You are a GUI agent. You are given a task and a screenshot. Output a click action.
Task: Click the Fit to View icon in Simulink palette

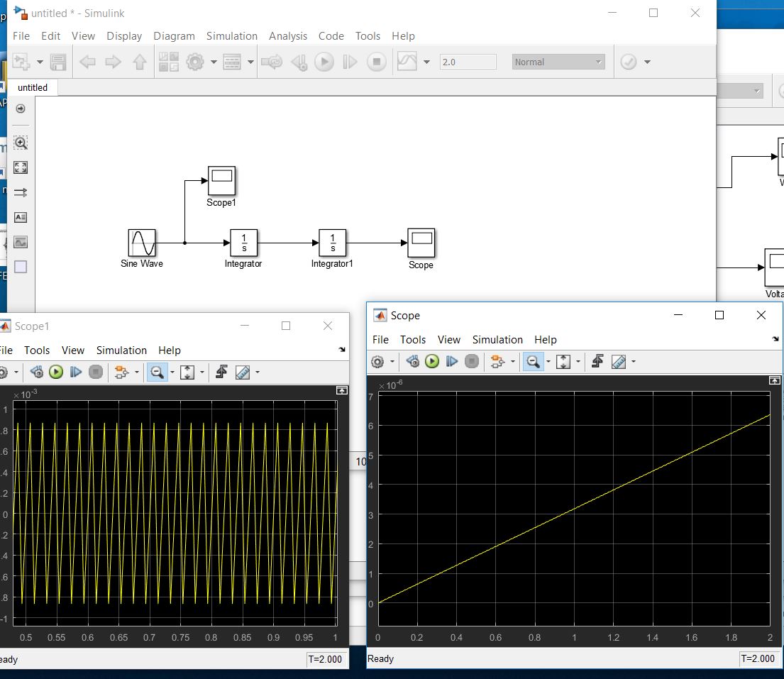tap(21, 167)
